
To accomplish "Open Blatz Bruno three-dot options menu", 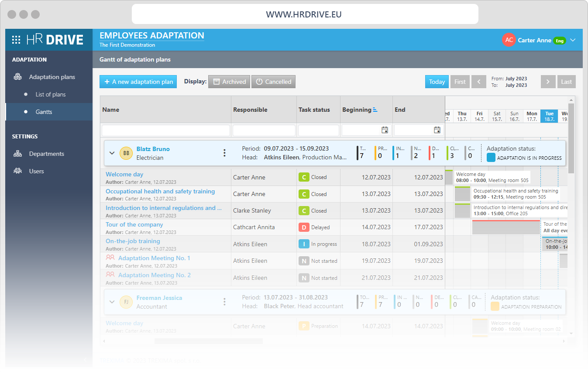I will pyautogui.click(x=224, y=153).
